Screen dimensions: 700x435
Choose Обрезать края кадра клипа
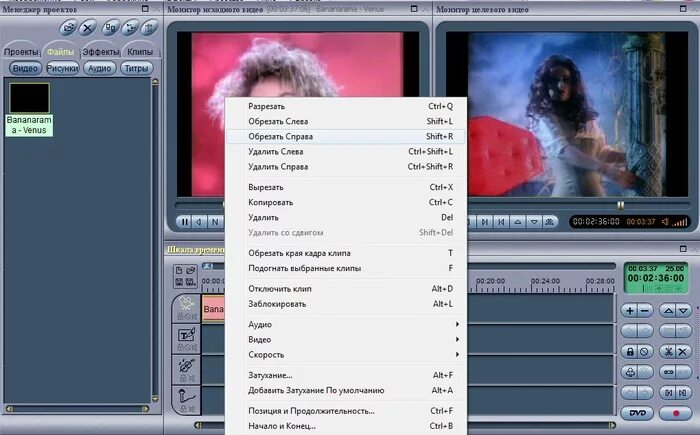(x=346, y=253)
